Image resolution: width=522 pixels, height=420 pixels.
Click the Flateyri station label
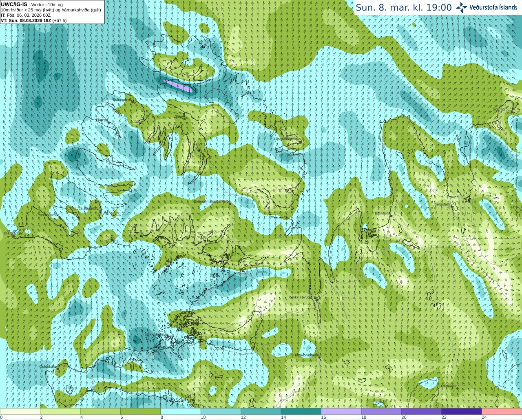pyautogui.click(x=102, y=120)
